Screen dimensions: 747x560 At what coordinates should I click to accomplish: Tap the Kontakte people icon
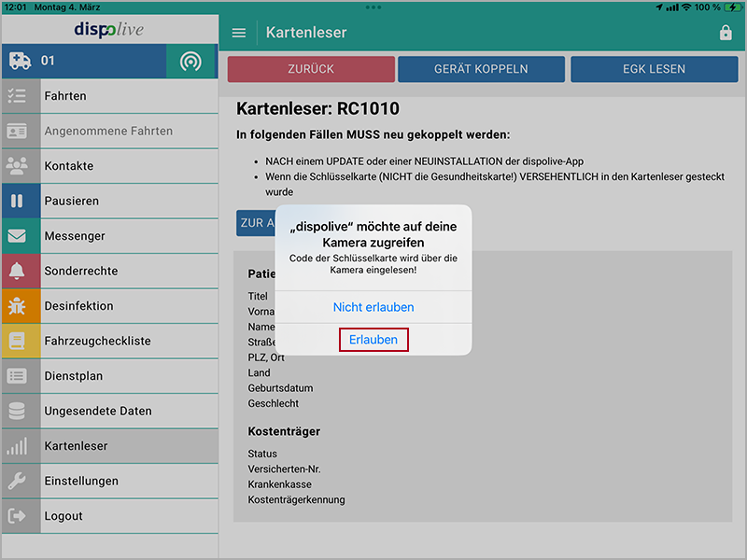pyautogui.click(x=17, y=166)
